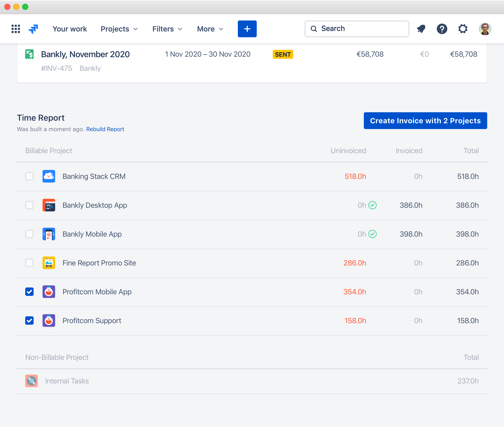Click the Non-Billable Project header
This screenshot has height=427, width=504.
point(57,357)
